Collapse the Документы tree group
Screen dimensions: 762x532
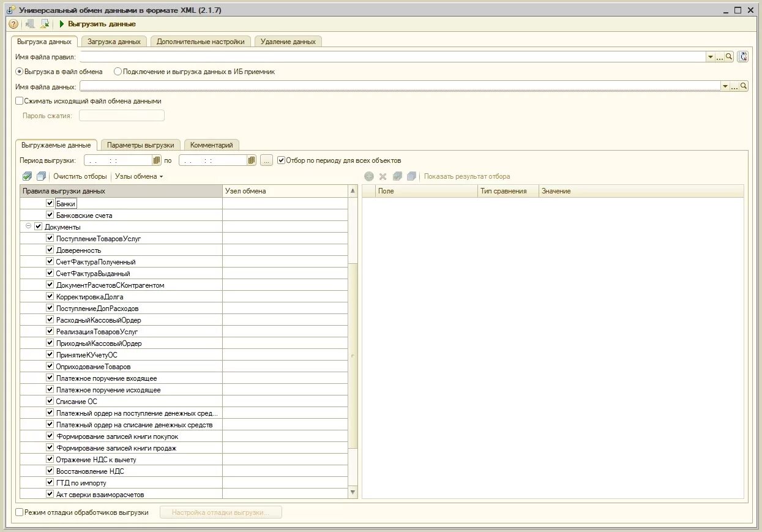[x=28, y=227]
